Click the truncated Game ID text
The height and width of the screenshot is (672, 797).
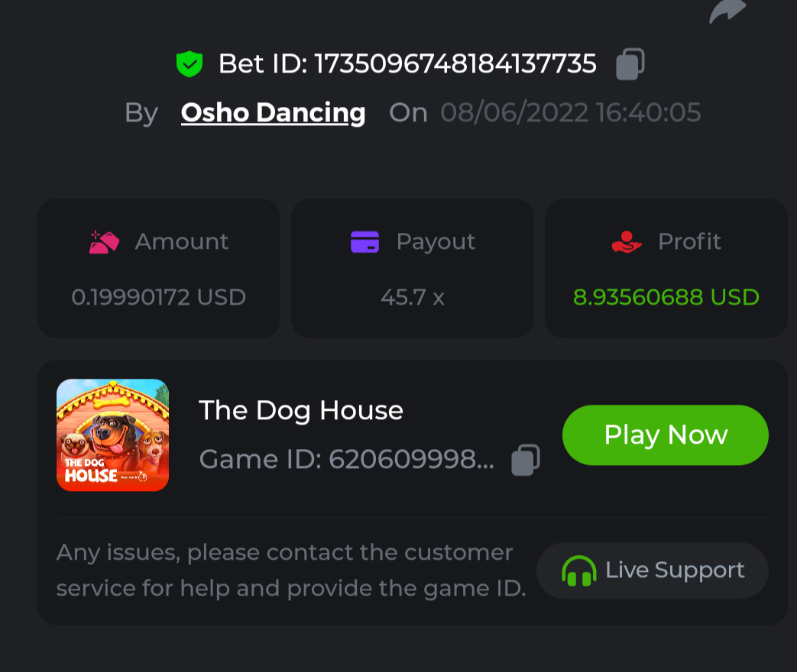click(346, 460)
